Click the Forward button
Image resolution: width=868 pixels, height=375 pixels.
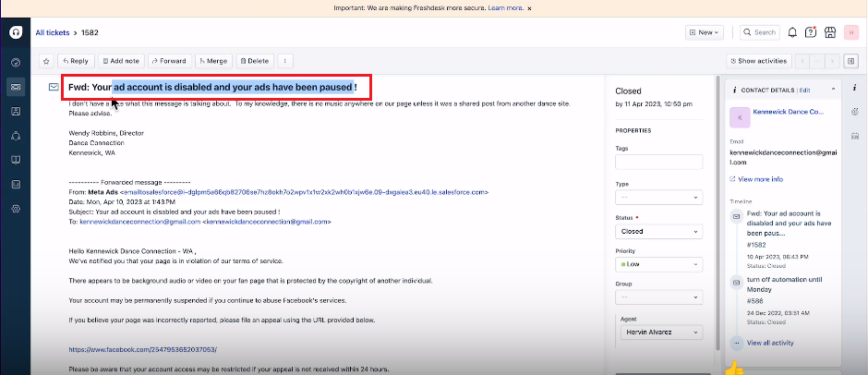[x=170, y=61]
